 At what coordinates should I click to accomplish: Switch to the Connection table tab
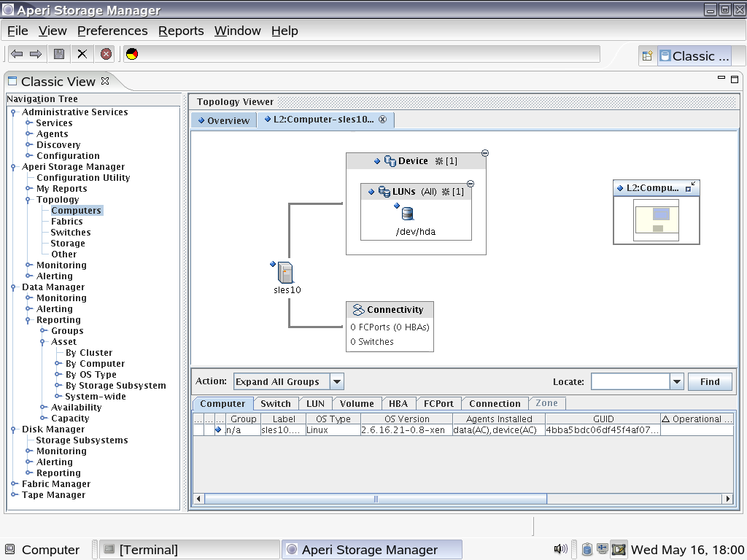tap(495, 404)
